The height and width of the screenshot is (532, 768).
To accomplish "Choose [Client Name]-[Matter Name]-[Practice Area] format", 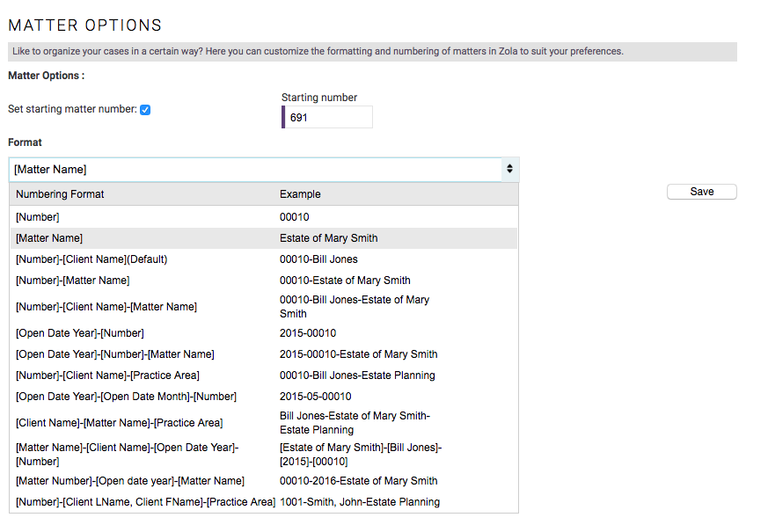I will click(264, 423).
